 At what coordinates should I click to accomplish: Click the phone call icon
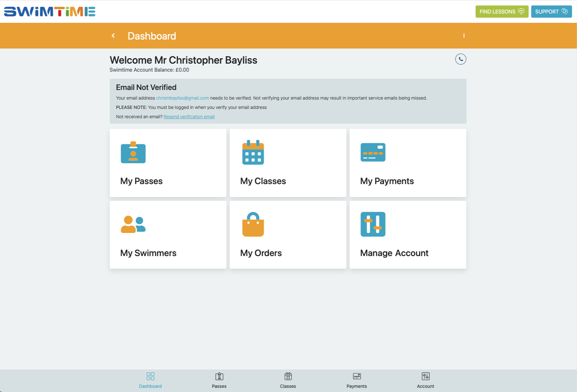click(461, 59)
